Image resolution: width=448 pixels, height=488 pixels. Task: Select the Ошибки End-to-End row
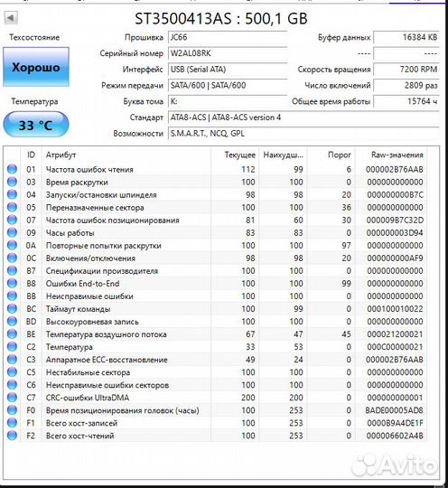pos(215,284)
